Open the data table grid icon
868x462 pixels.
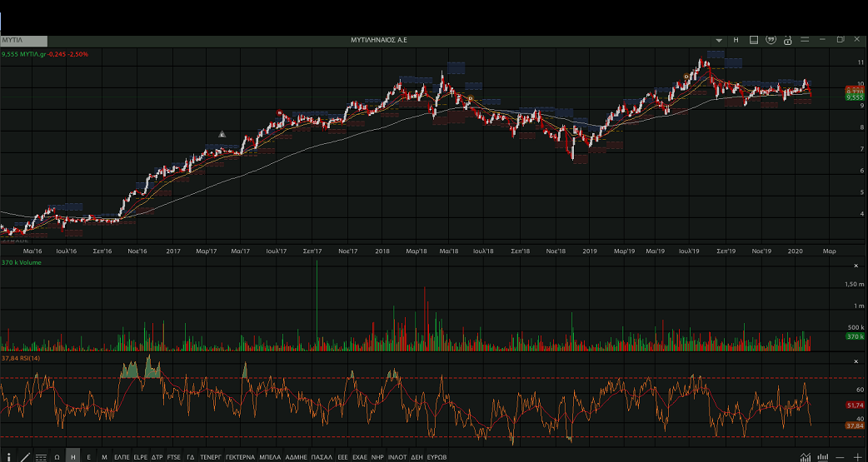41,456
